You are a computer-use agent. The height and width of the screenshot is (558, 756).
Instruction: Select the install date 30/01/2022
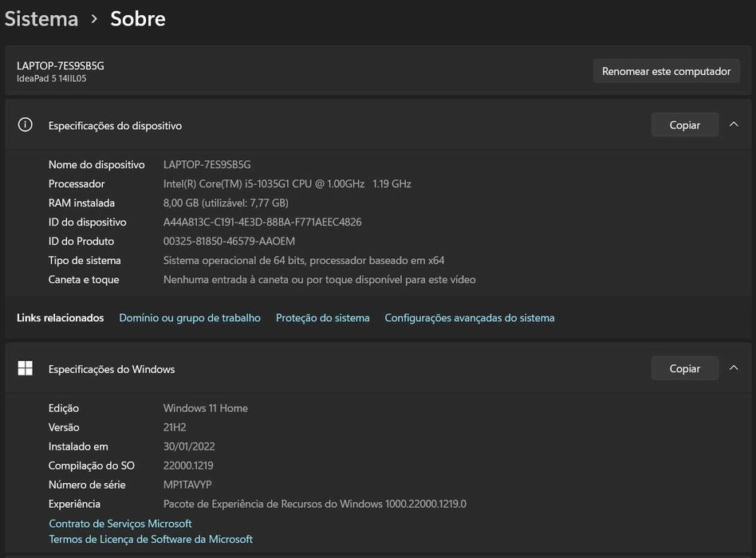(x=189, y=446)
